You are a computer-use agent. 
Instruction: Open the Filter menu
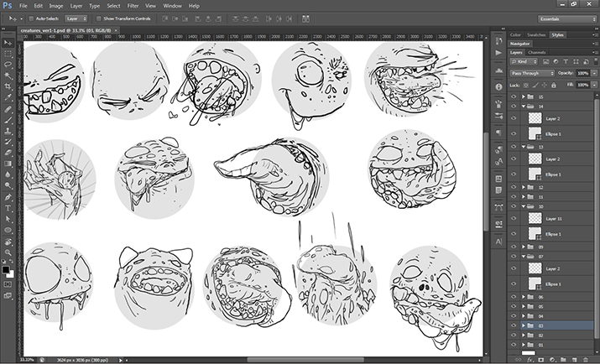click(133, 5)
